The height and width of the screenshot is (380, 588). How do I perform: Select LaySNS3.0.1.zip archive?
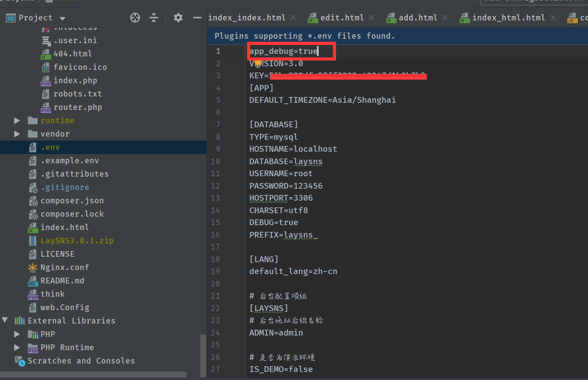[77, 241]
